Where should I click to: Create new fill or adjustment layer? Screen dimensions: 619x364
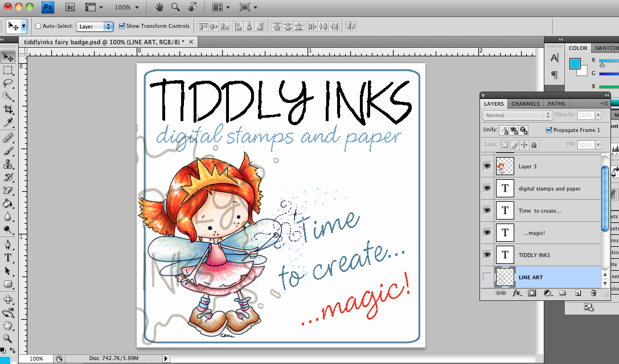pyautogui.click(x=548, y=293)
